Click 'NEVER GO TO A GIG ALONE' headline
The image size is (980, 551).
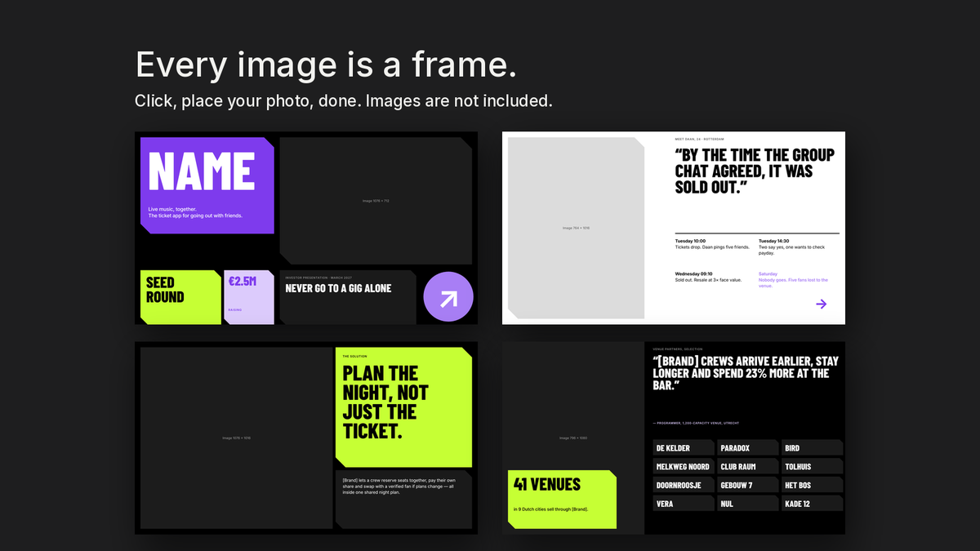coord(338,288)
